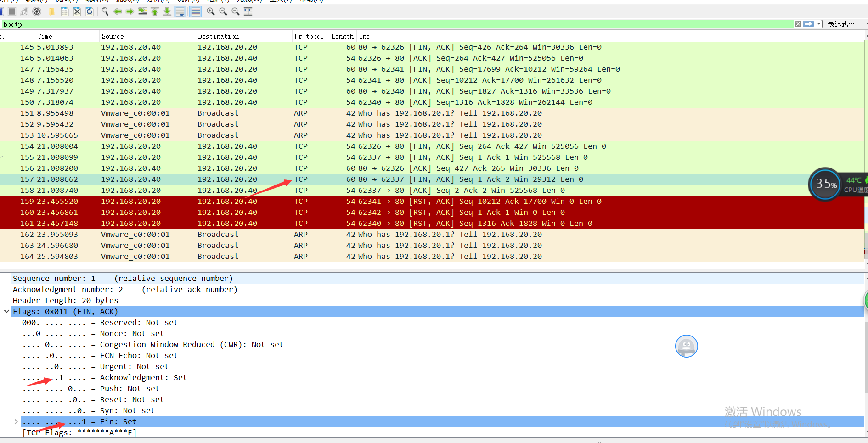Click the reload capture file icon
The image size is (868, 443).
point(90,11)
